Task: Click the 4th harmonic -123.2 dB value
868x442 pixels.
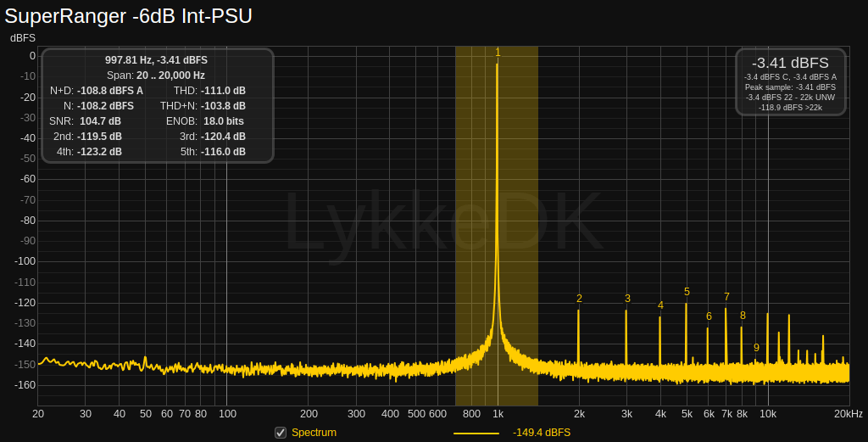Action: pos(99,151)
